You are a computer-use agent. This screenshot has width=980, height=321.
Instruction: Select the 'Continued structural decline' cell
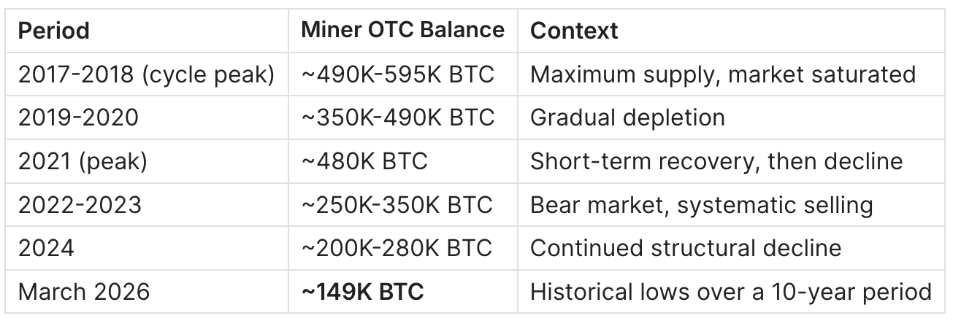tap(686, 249)
